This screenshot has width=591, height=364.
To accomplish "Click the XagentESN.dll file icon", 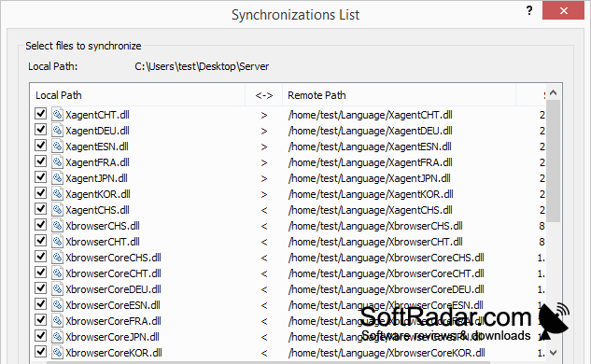I will 57,146.
